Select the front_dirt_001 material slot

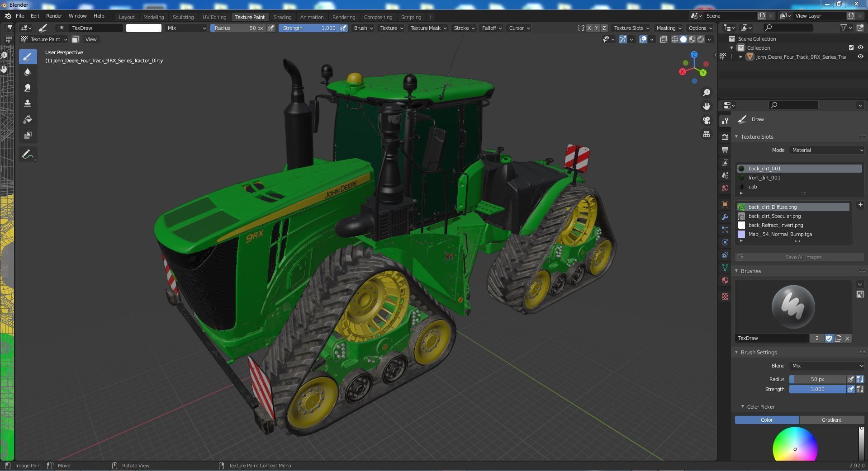pyautogui.click(x=799, y=178)
